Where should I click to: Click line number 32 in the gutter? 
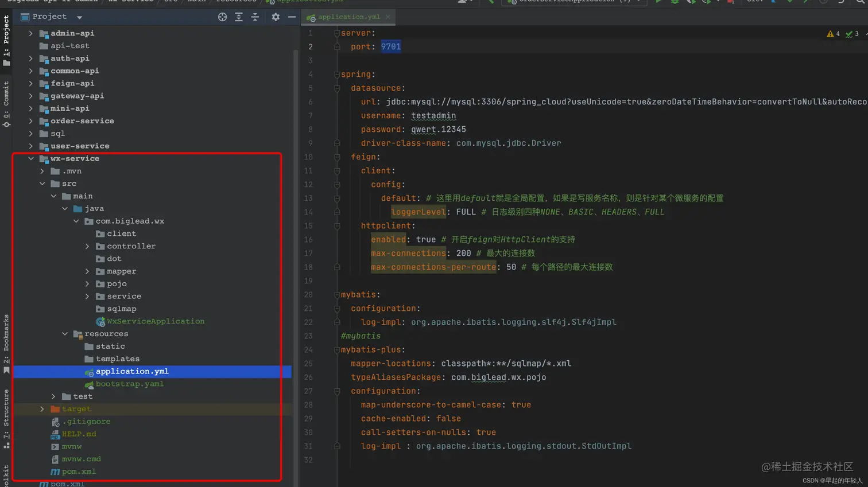click(308, 460)
